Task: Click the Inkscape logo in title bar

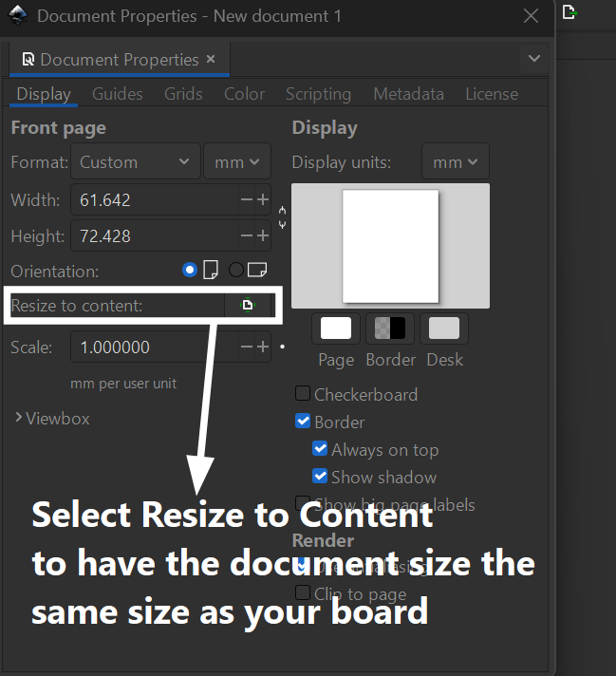Action: tap(17, 16)
